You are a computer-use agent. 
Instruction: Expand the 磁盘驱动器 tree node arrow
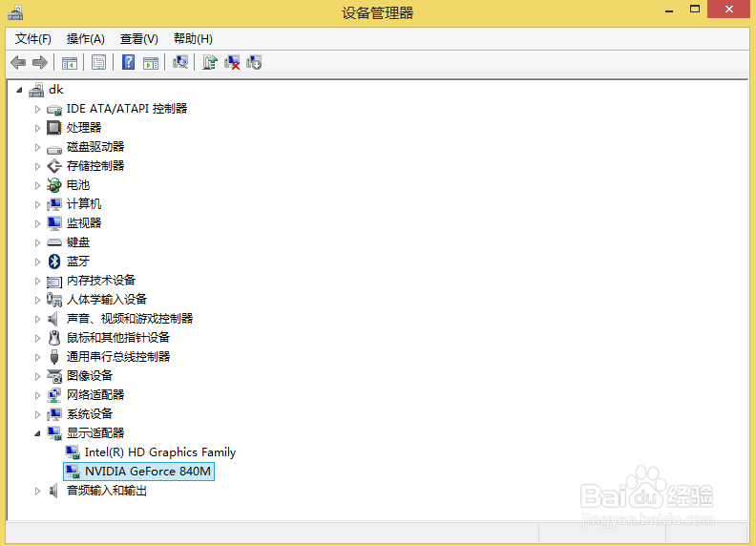click(x=37, y=147)
